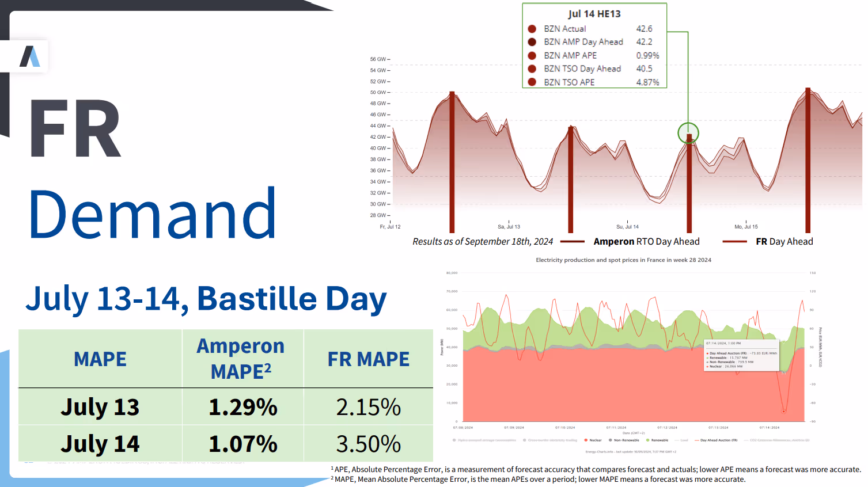Click the 40.5 TSO Day Ahead value
868x487 pixels.
coord(644,69)
